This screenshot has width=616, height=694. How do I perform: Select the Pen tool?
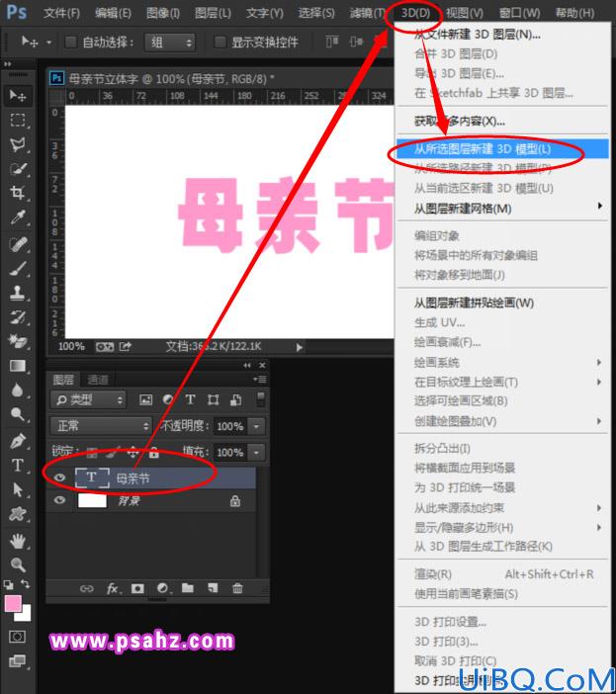coord(18,441)
